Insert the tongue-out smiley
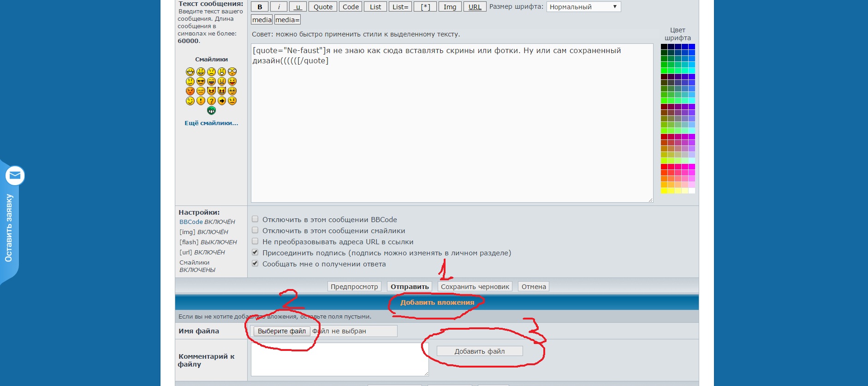 coord(232,81)
